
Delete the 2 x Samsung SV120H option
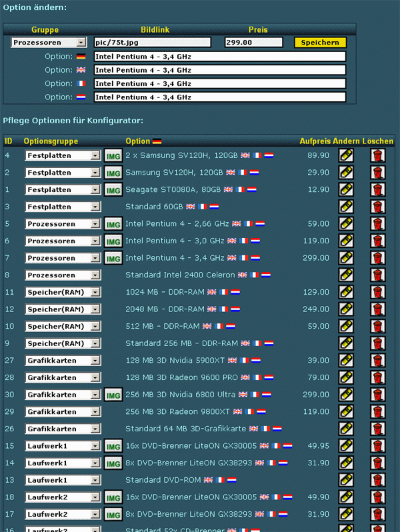coord(377,155)
